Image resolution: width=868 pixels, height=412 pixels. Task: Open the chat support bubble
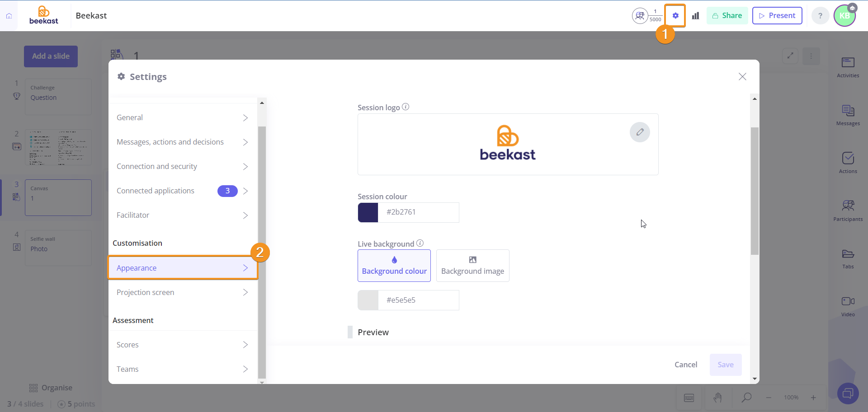pyautogui.click(x=848, y=393)
